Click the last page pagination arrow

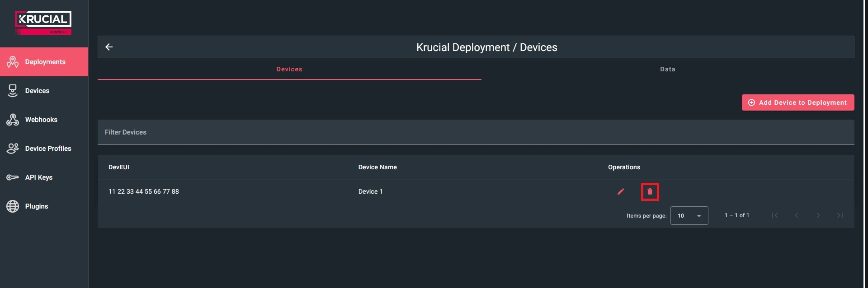pyautogui.click(x=840, y=215)
